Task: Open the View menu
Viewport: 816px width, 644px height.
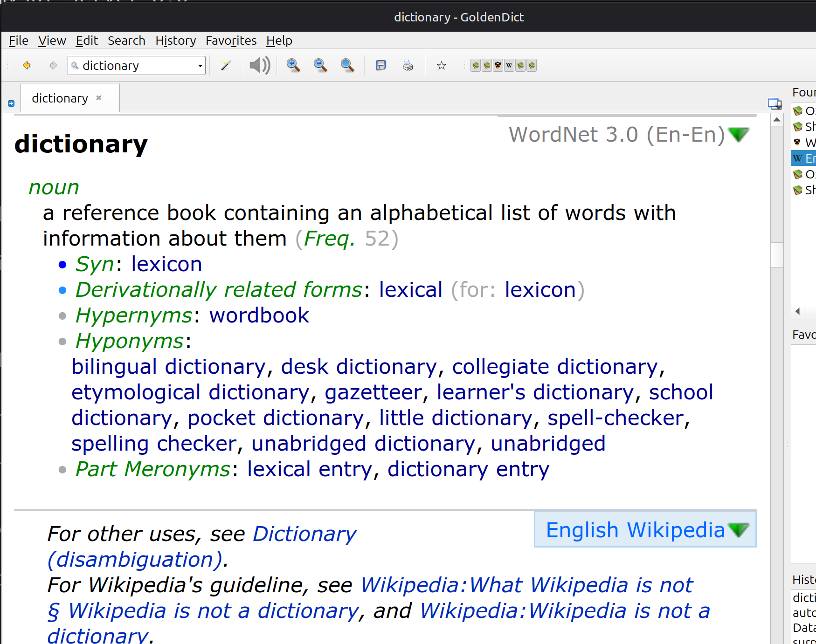Action: pos(52,41)
